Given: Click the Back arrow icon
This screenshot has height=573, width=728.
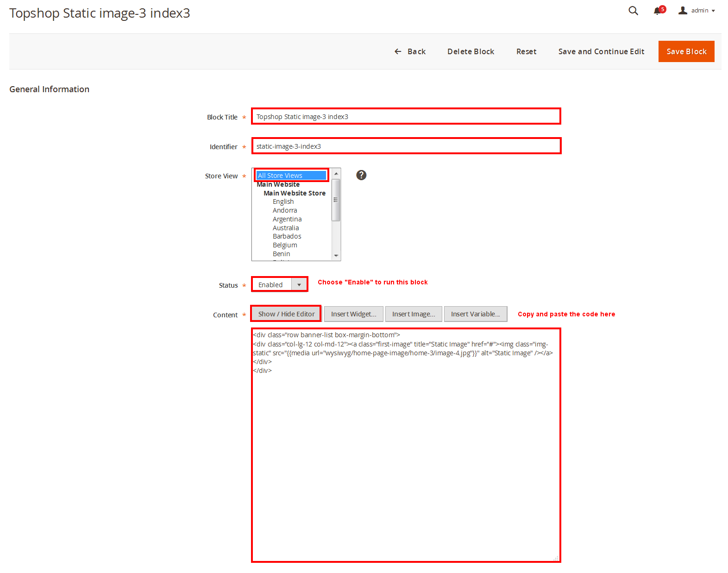Looking at the screenshot, I should [398, 51].
